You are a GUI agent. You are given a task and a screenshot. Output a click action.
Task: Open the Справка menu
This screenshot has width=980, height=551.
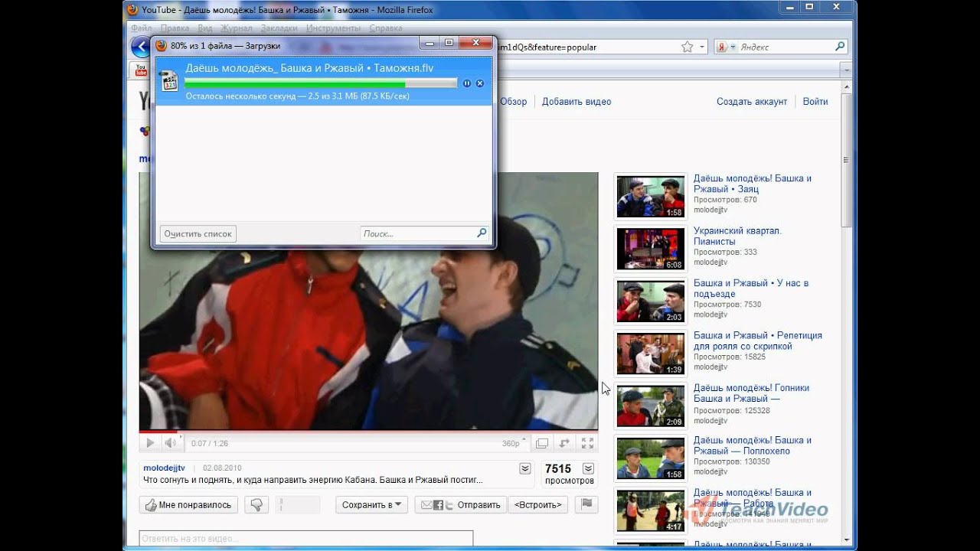[x=386, y=28]
